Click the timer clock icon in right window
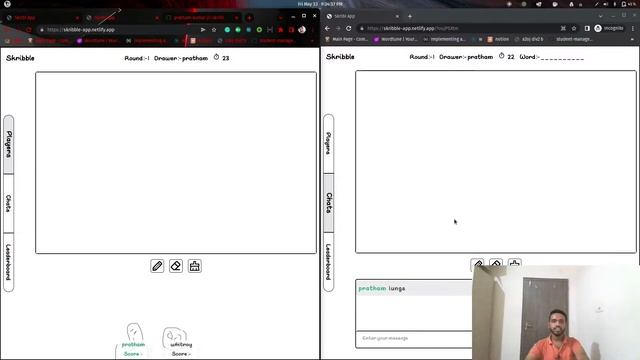 point(502,56)
